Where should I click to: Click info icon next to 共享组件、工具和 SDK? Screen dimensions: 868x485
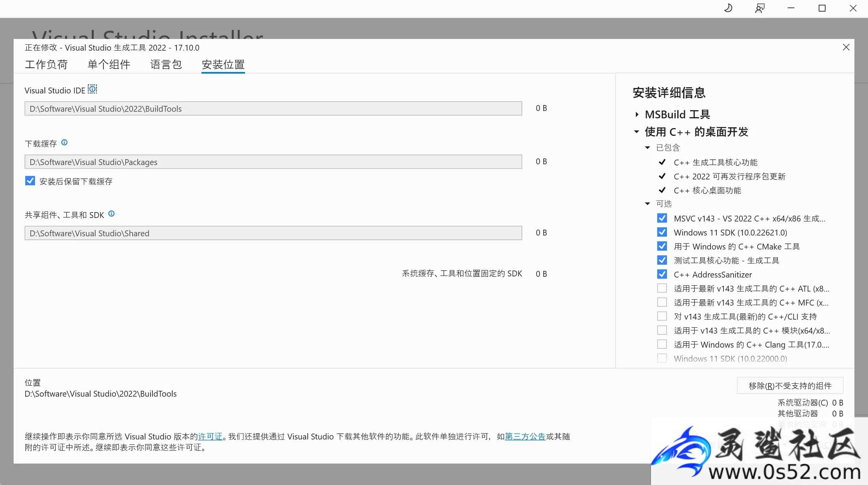tap(111, 214)
